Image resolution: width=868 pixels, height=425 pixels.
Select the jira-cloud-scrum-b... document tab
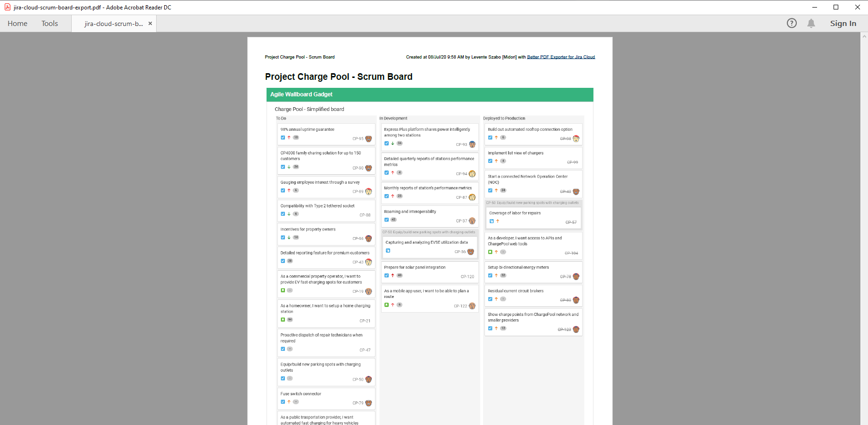(114, 24)
